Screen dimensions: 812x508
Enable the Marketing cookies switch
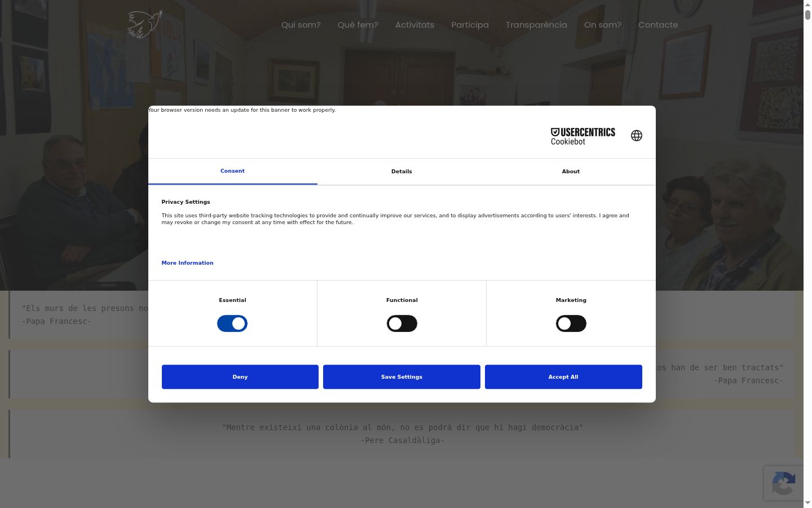[x=571, y=323]
